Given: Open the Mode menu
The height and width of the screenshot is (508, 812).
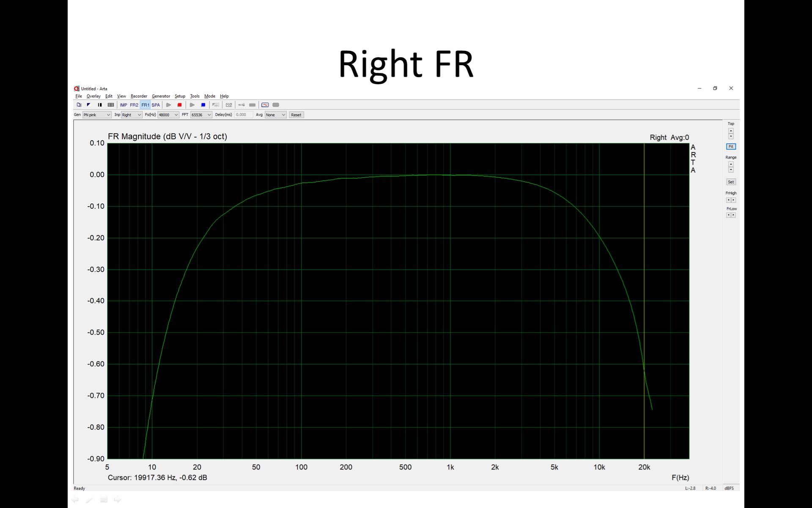Looking at the screenshot, I should [210, 96].
